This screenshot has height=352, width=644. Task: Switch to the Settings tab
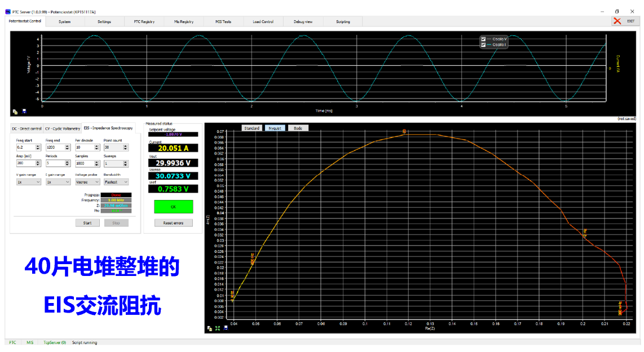point(104,22)
